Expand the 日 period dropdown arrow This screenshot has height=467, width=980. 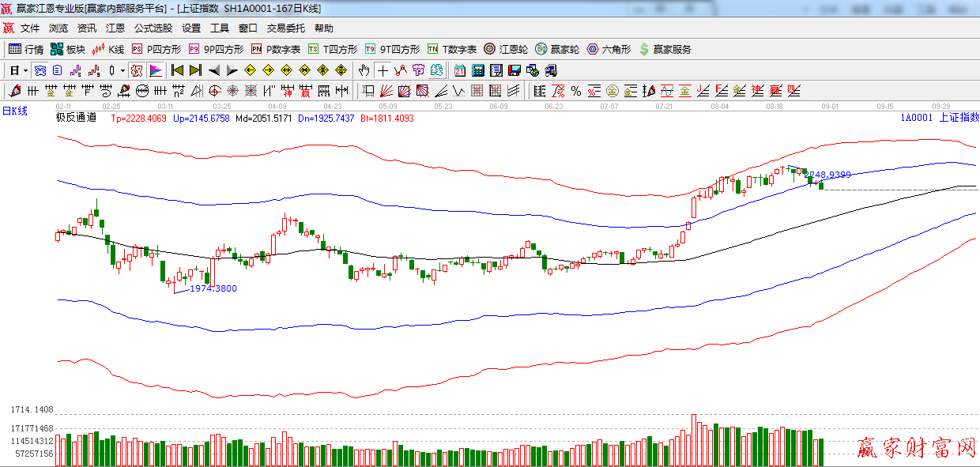[x=25, y=70]
